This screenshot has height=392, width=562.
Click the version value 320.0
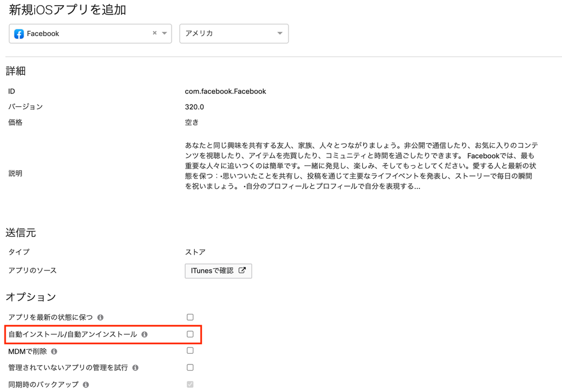click(x=194, y=107)
